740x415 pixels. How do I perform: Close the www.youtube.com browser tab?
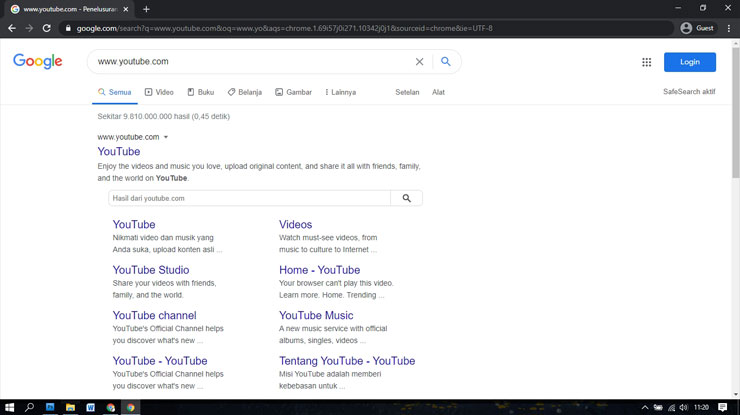click(126, 9)
